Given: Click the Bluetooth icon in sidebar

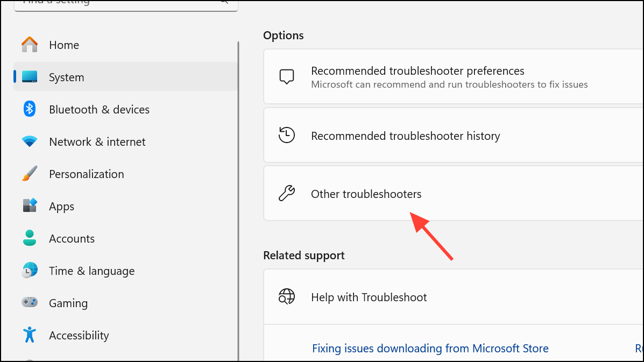Looking at the screenshot, I should (x=30, y=109).
